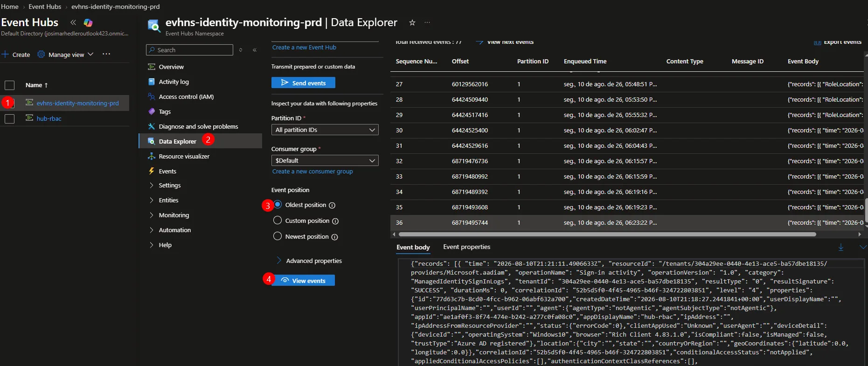Screen dimensions: 868x366
Task: Open the ellipsis menu next to Manage view
Action: (x=106, y=54)
